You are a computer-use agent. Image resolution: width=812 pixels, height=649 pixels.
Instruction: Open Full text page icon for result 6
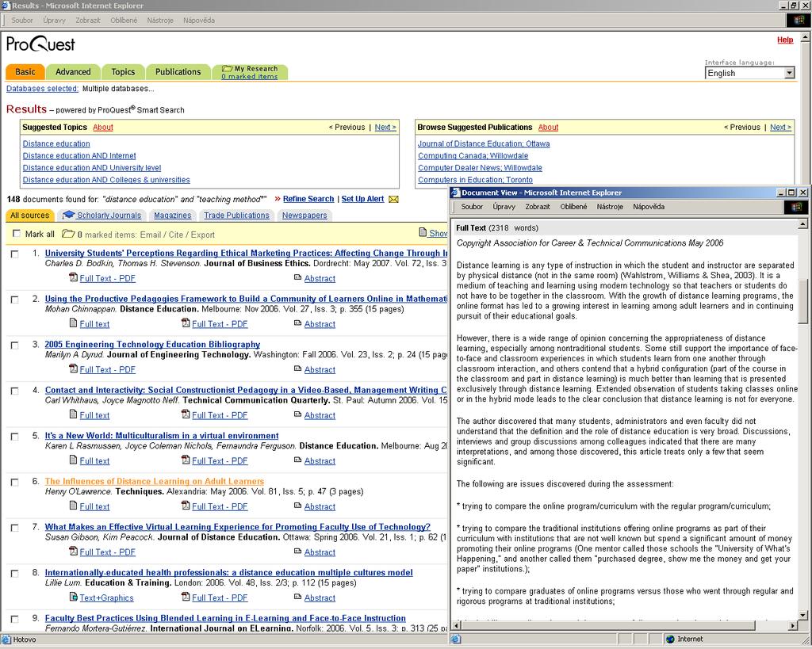[x=74, y=505]
